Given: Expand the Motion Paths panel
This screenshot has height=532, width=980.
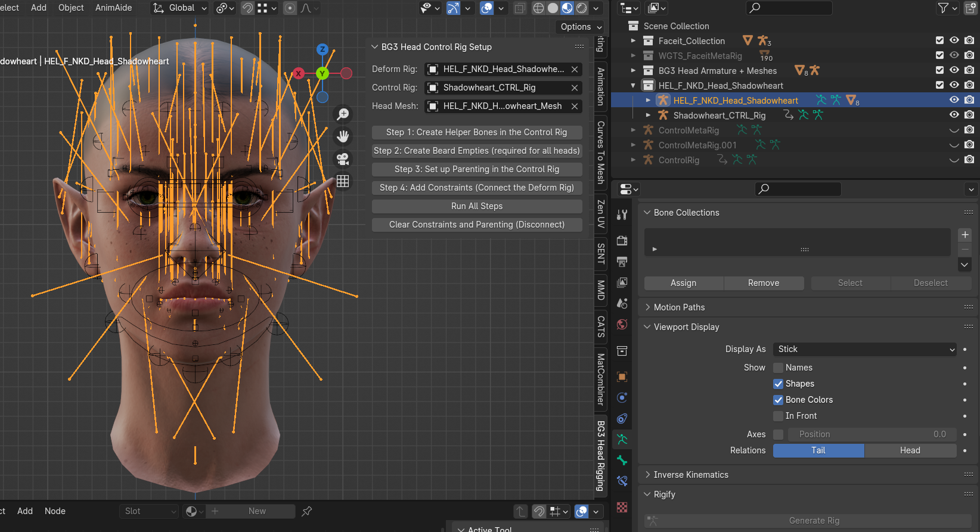Looking at the screenshot, I should (x=647, y=307).
